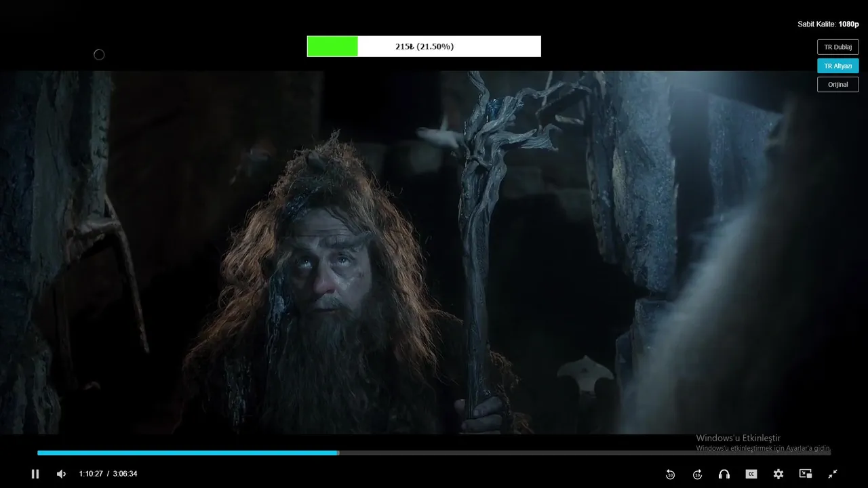This screenshot has width=868, height=488.
Task: Click the 215₺ (21.50%) donation progress bar
Action: (x=424, y=46)
